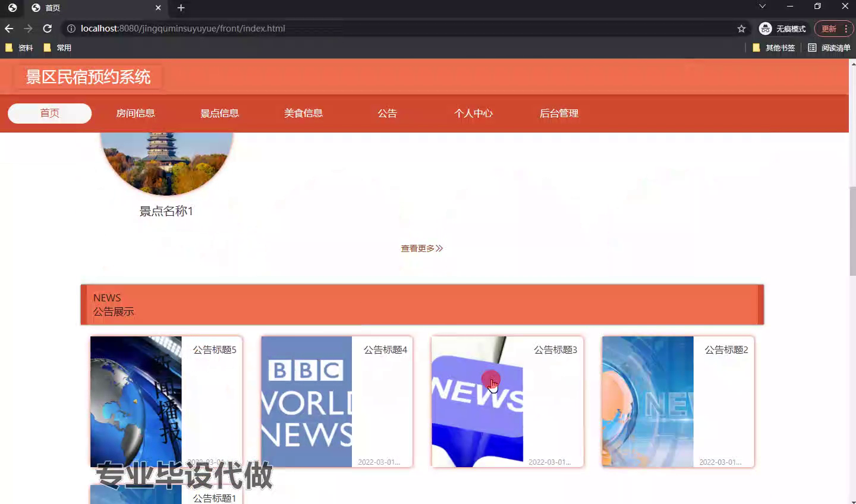Screen dimensions: 856x504
Task: Open 个人中心 navigation item
Action: (x=473, y=113)
